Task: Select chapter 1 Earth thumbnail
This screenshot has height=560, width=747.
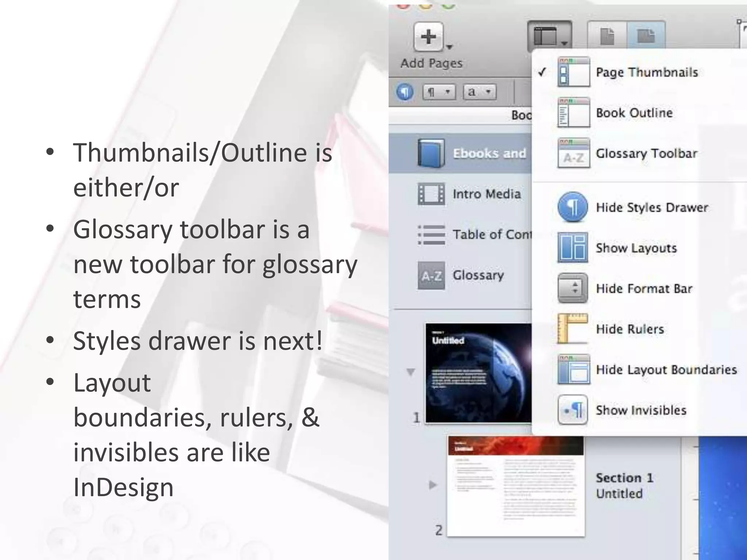Action: tap(479, 373)
